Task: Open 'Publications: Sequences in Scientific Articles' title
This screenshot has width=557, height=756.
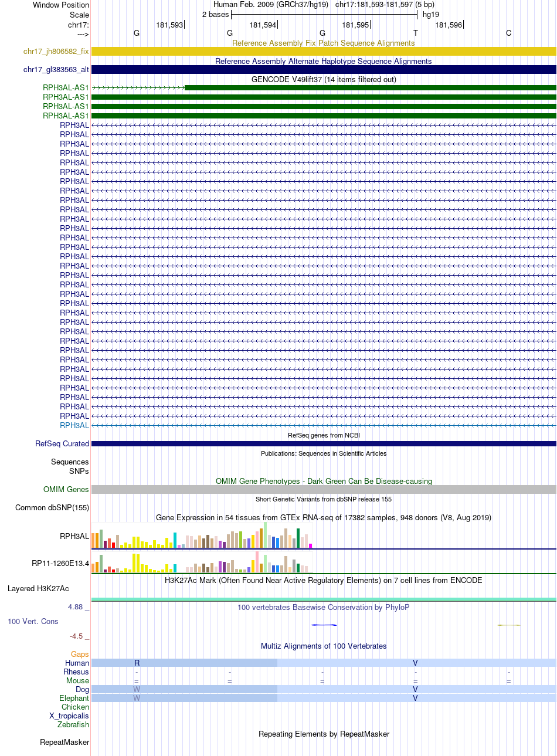Action: [324, 453]
